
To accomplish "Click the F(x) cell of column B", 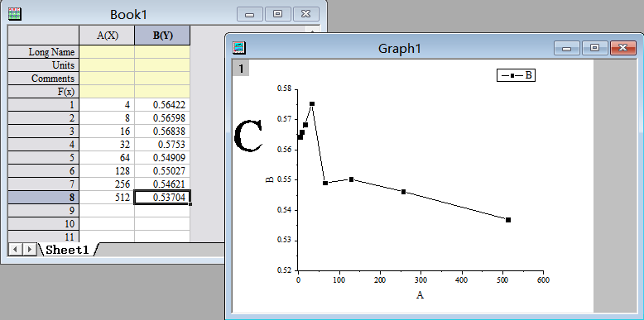I will [162, 92].
